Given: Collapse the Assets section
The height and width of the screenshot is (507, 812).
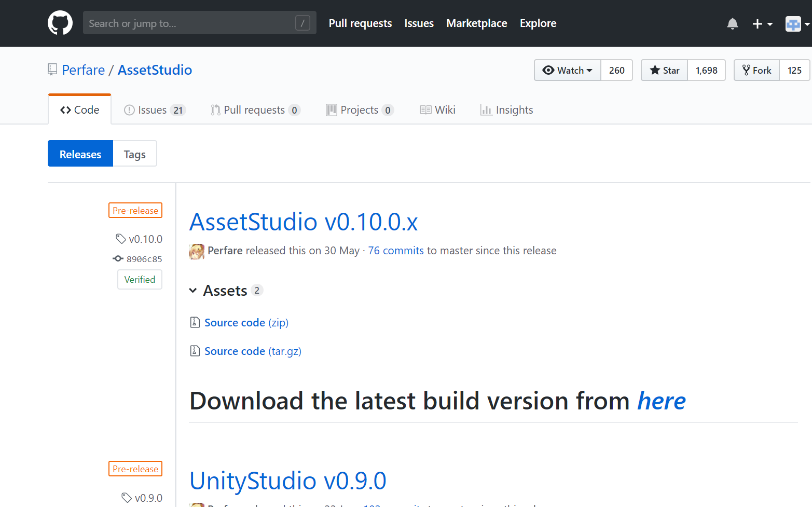Looking at the screenshot, I should coord(193,291).
